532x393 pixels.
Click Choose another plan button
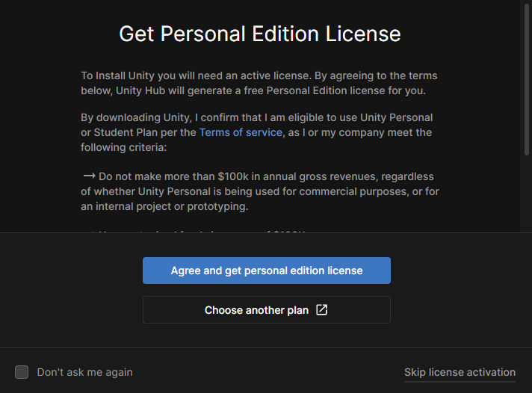tap(256, 310)
